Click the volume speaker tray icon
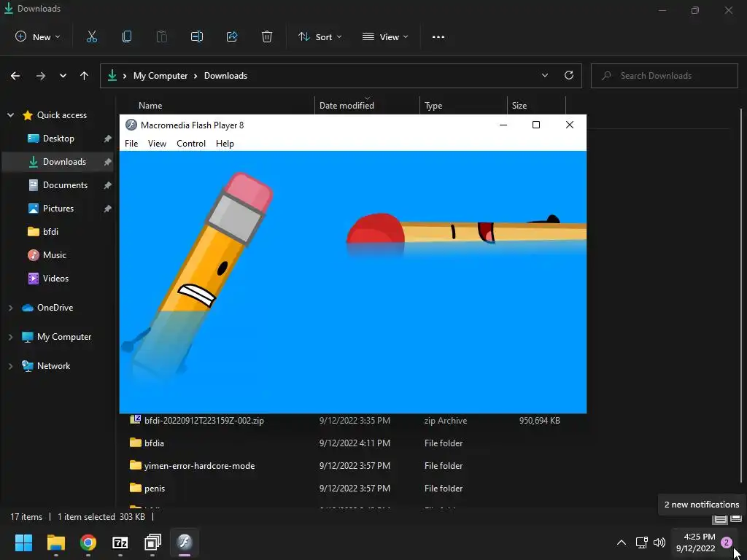The height and width of the screenshot is (560, 747). click(x=659, y=542)
